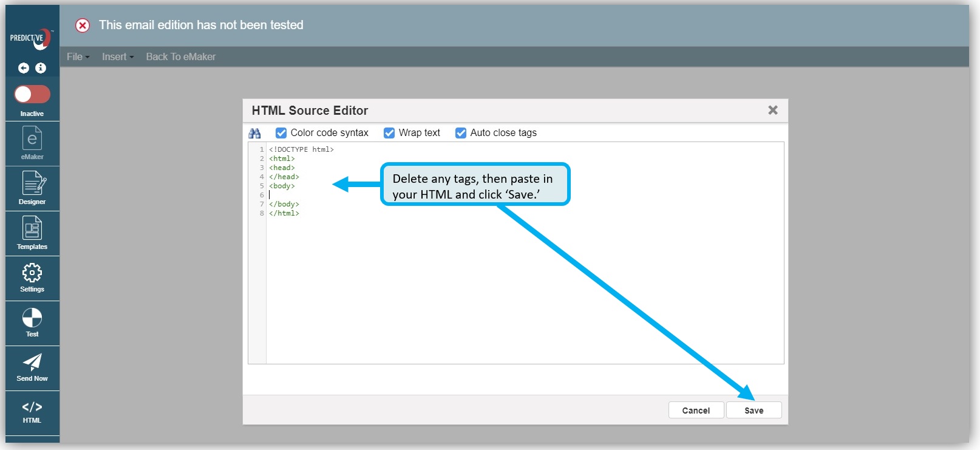The image size is (980, 450).
Task: Expand the File dropdown menu
Action: [78, 56]
